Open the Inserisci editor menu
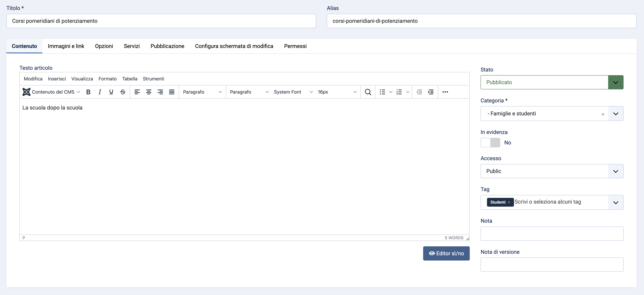This screenshot has width=644, height=295. tap(57, 79)
